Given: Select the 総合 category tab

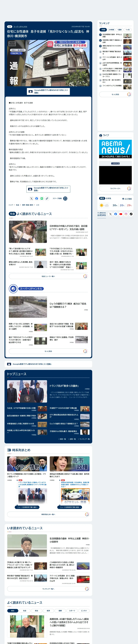Looking at the screenshot, I should 13,611.
